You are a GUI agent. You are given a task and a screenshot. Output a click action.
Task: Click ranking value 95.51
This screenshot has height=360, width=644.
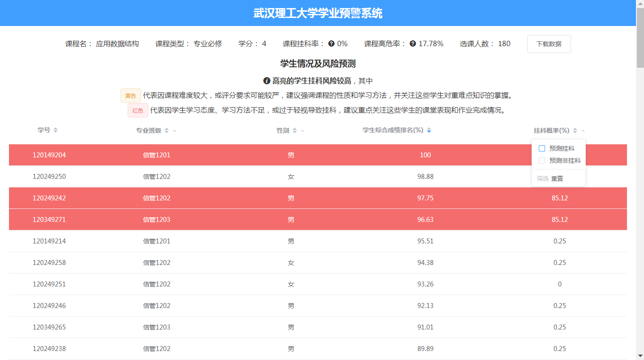pos(425,241)
